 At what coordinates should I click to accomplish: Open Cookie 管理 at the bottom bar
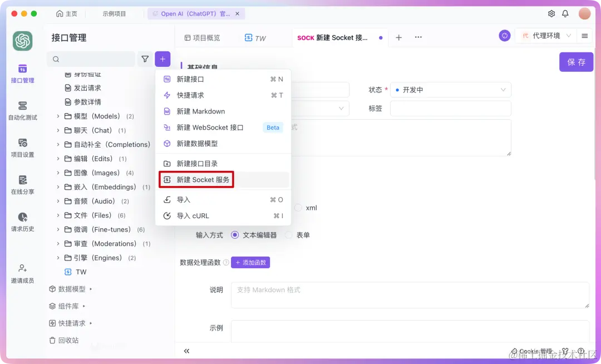coord(531,351)
